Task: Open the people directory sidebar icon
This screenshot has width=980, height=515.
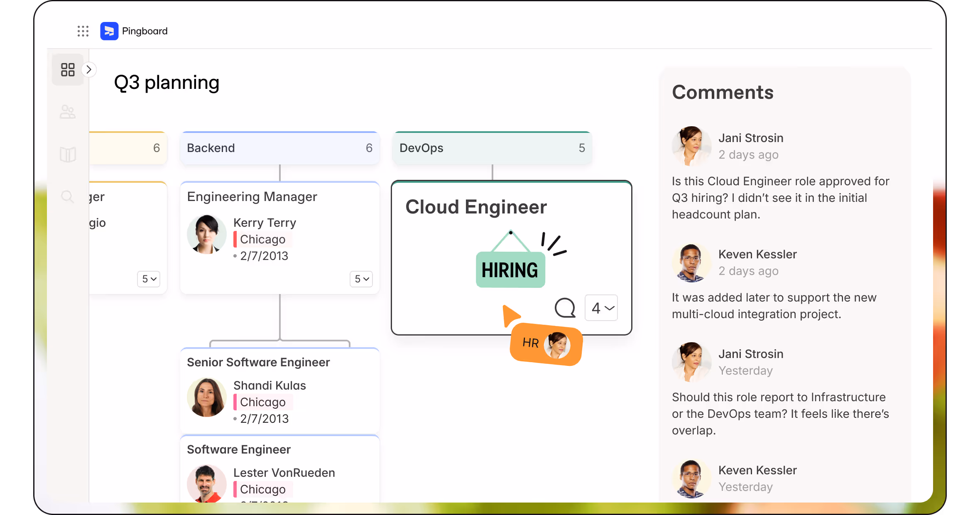Action: point(68,112)
